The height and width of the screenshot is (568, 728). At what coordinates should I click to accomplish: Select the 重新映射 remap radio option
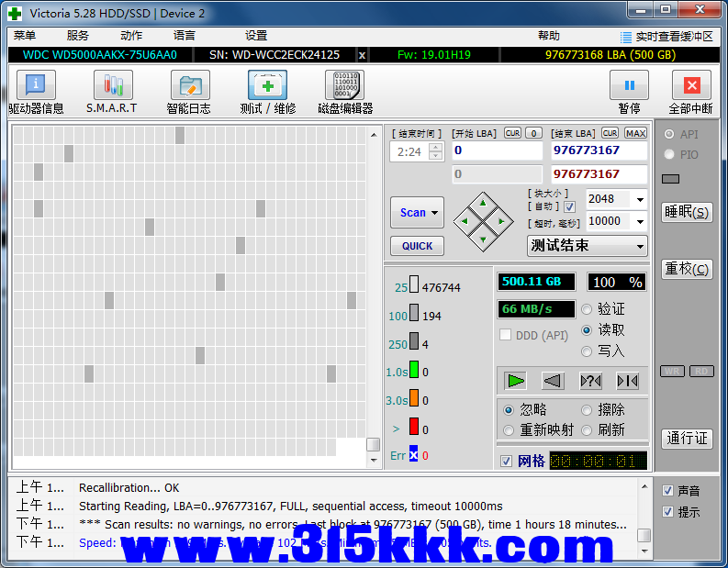[x=509, y=430]
